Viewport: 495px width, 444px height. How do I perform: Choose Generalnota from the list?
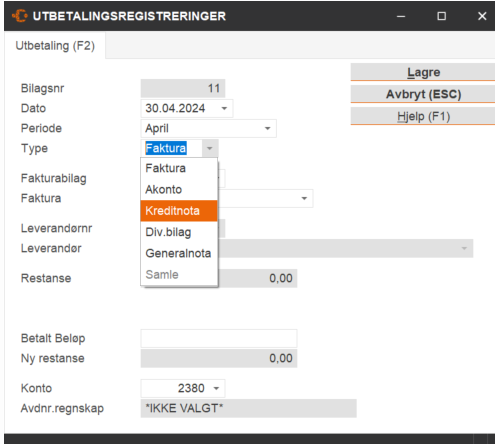[179, 253]
